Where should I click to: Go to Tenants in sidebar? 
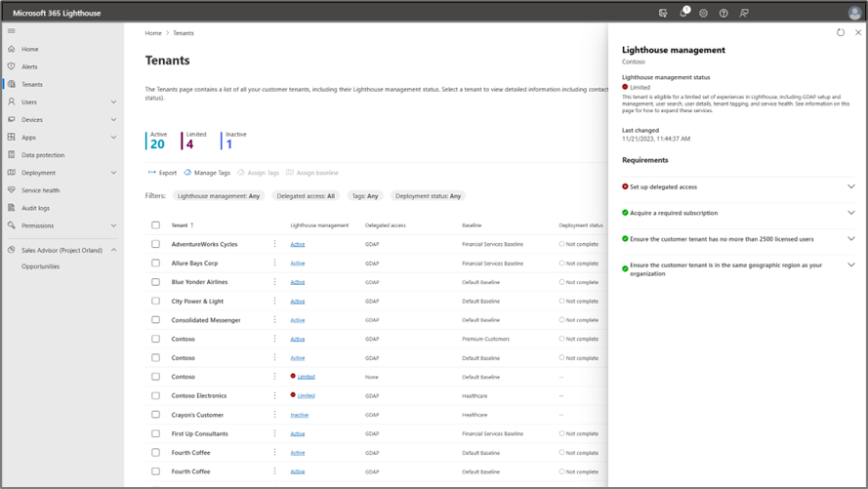pyautogui.click(x=31, y=84)
